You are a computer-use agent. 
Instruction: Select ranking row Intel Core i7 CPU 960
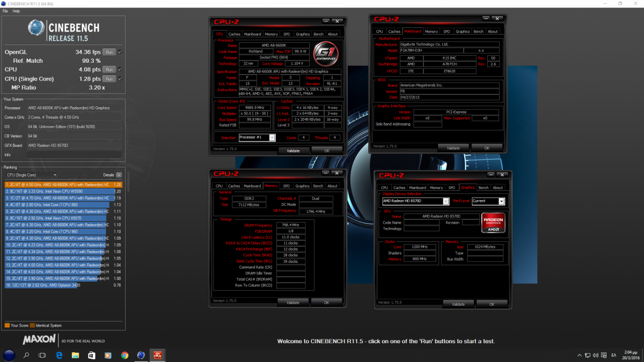click(x=64, y=232)
